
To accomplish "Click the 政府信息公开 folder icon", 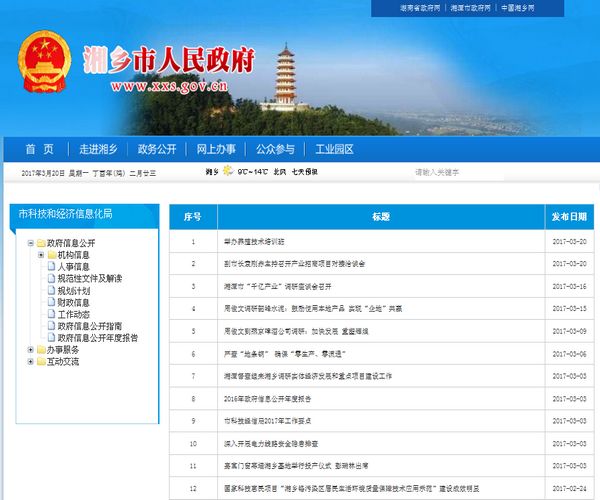I will click(x=41, y=243).
